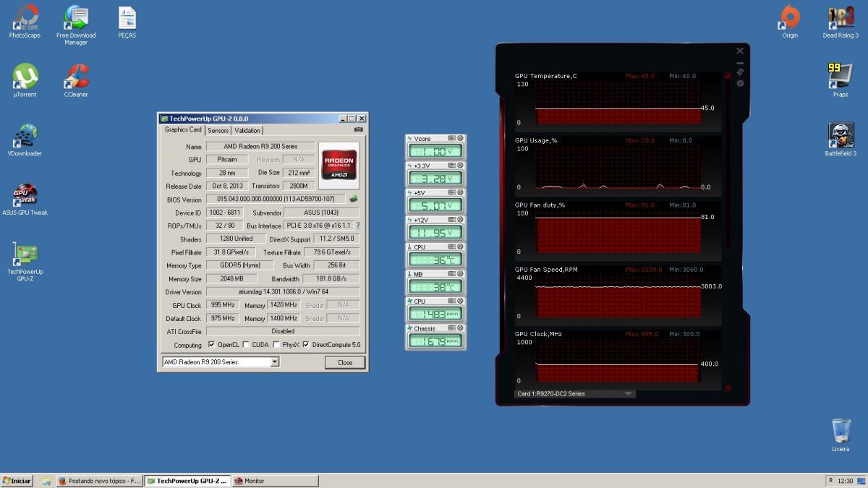Screen dimensions: 868x488
Task: Minimize the Monitor panel with dash button
Action: pos(740,63)
